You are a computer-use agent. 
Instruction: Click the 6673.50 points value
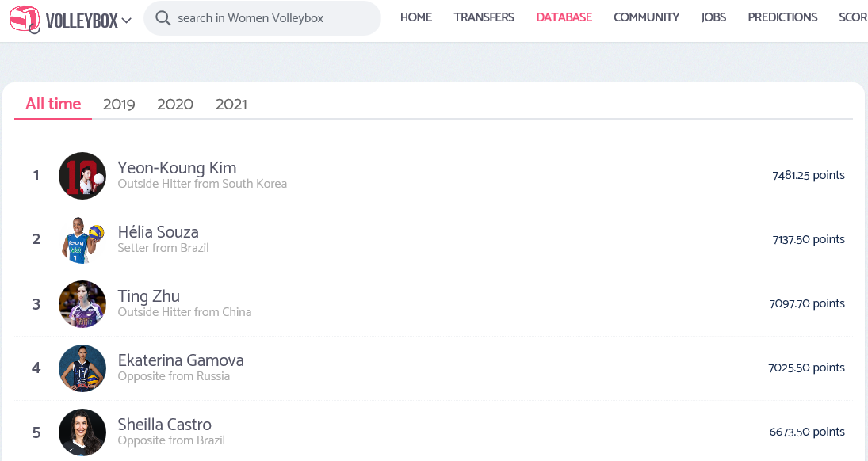pyautogui.click(x=807, y=432)
